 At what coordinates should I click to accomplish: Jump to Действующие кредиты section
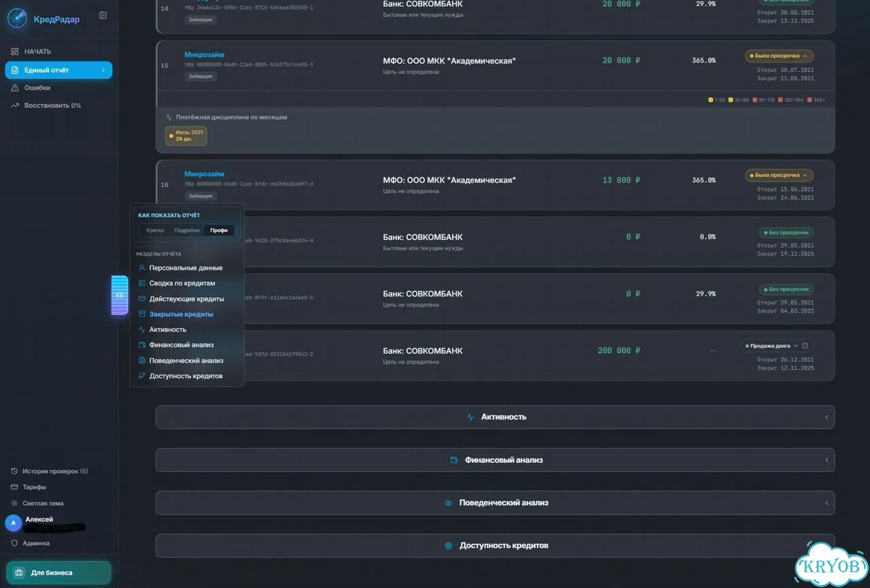[187, 298]
